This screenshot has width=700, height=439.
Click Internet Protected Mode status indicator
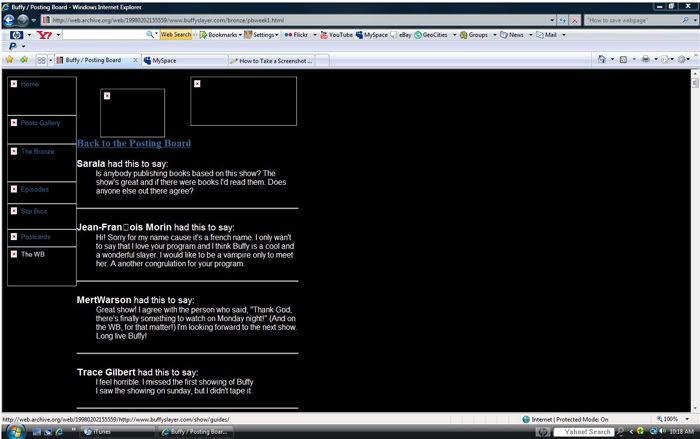coord(565,419)
